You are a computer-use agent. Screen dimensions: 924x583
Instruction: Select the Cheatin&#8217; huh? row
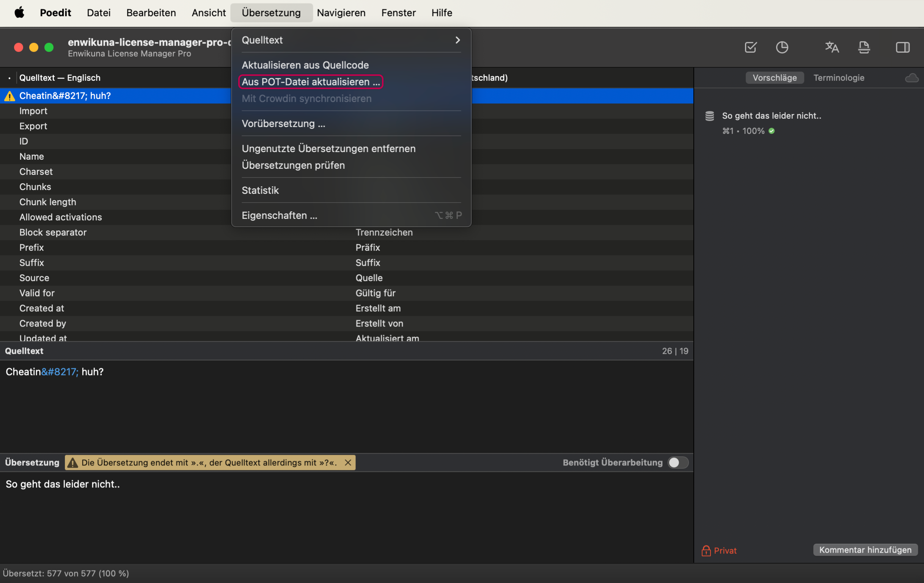[x=347, y=96]
